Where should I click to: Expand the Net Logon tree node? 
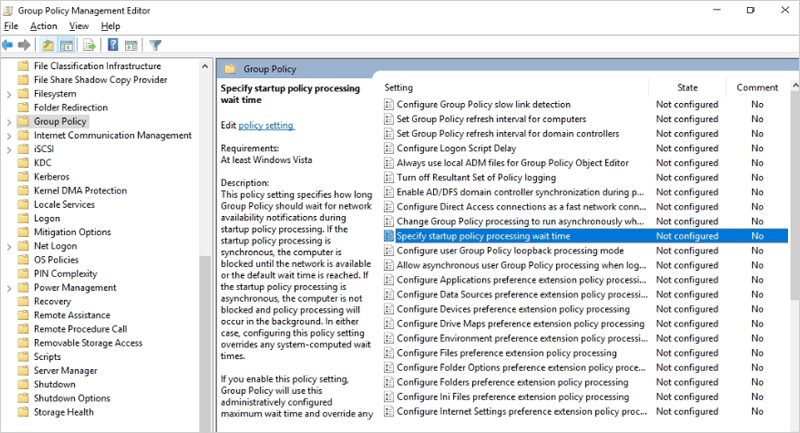(x=9, y=246)
